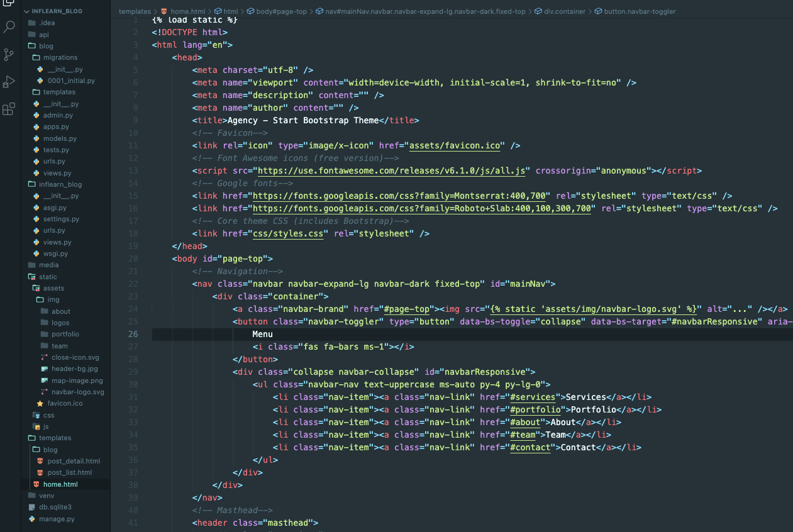This screenshot has width=793, height=532.
Task: Open the Search view in activity bar
Action: click(x=9, y=27)
